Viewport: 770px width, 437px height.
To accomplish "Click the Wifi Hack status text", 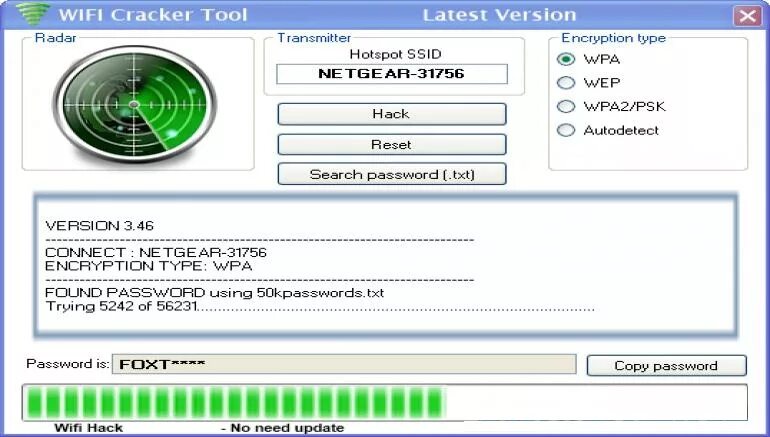I will tap(88, 428).
